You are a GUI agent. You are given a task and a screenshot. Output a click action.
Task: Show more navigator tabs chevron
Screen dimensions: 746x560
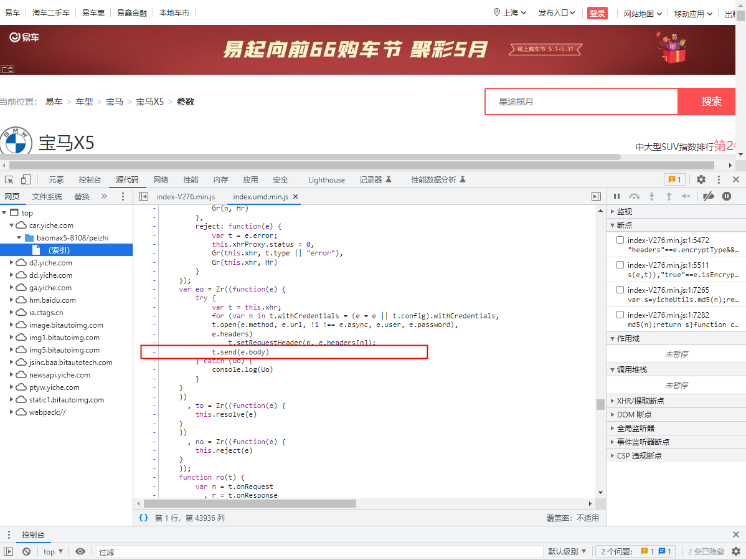click(104, 196)
